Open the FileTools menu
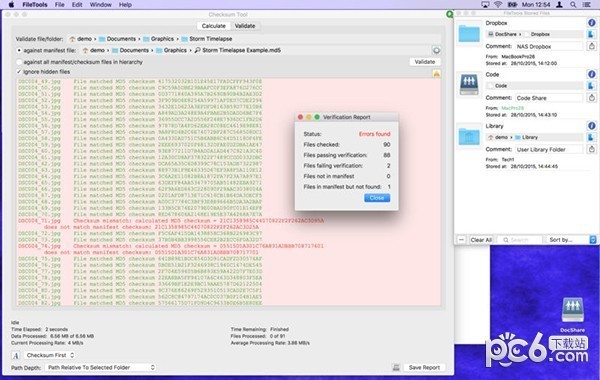Screen dimensions: 600x380 coord(35,5)
